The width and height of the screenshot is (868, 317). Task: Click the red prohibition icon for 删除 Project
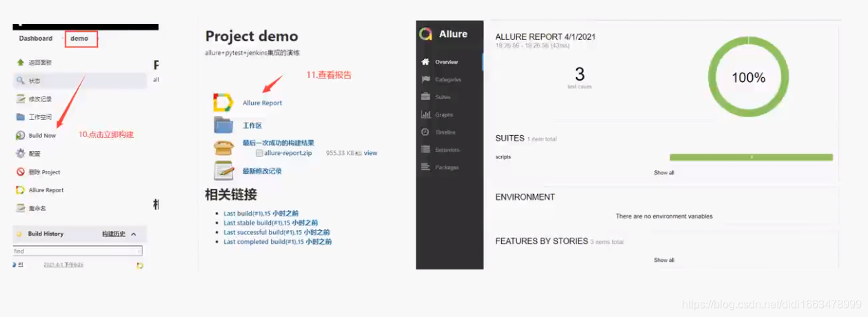tap(21, 172)
